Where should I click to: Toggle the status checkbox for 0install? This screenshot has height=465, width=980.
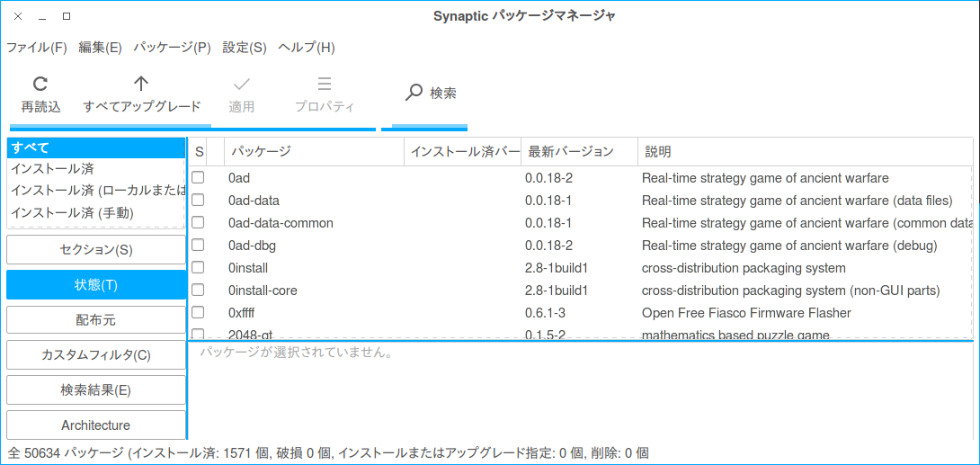198,267
